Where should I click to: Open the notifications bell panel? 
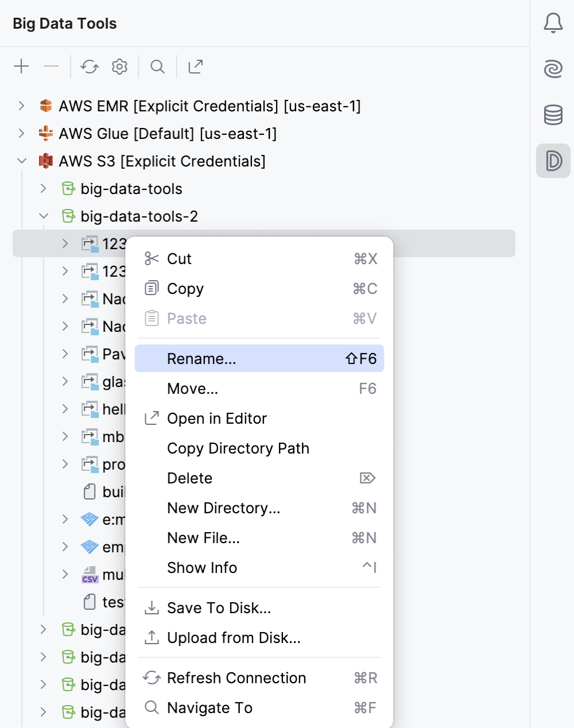tap(553, 23)
